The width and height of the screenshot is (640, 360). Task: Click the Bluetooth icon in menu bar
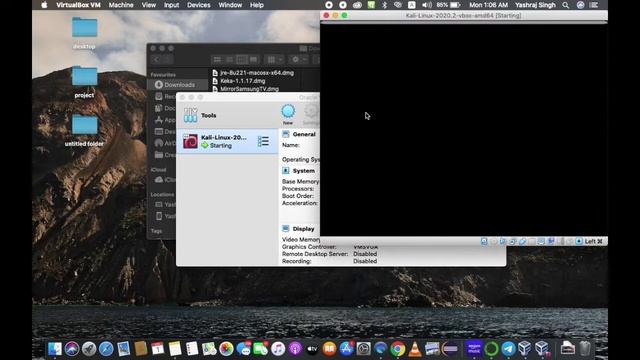click(384, 5)
